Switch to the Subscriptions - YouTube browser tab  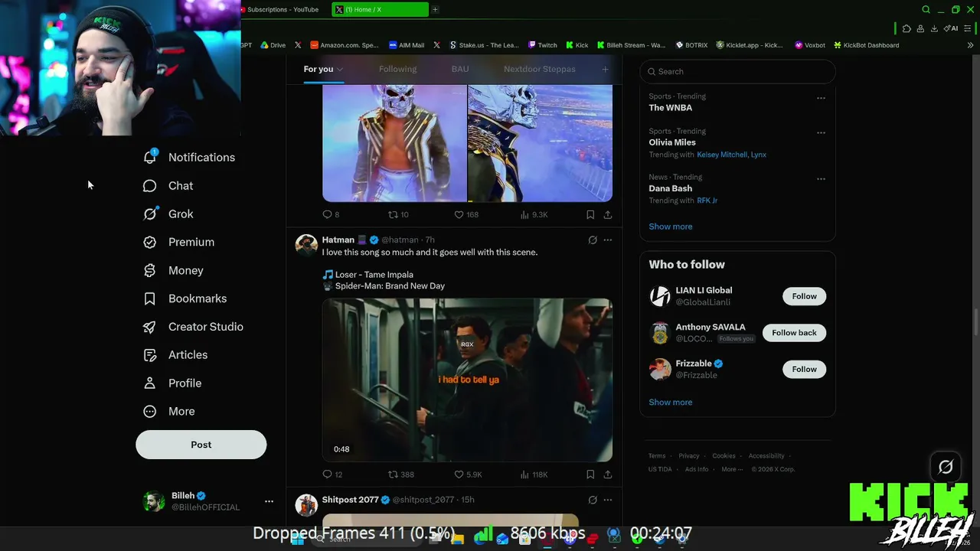280,10
